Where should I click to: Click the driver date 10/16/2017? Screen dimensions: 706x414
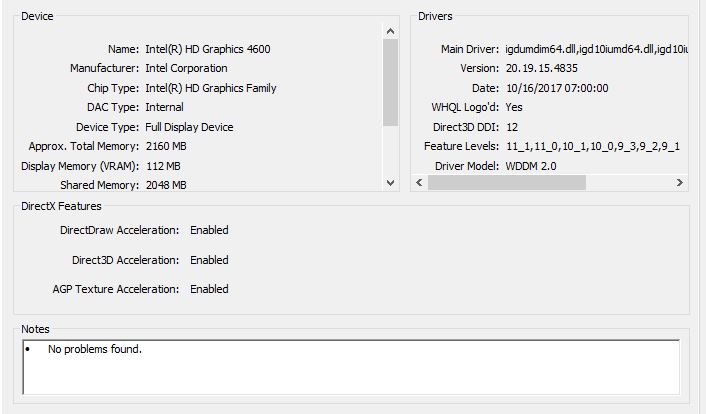[556, 88]
